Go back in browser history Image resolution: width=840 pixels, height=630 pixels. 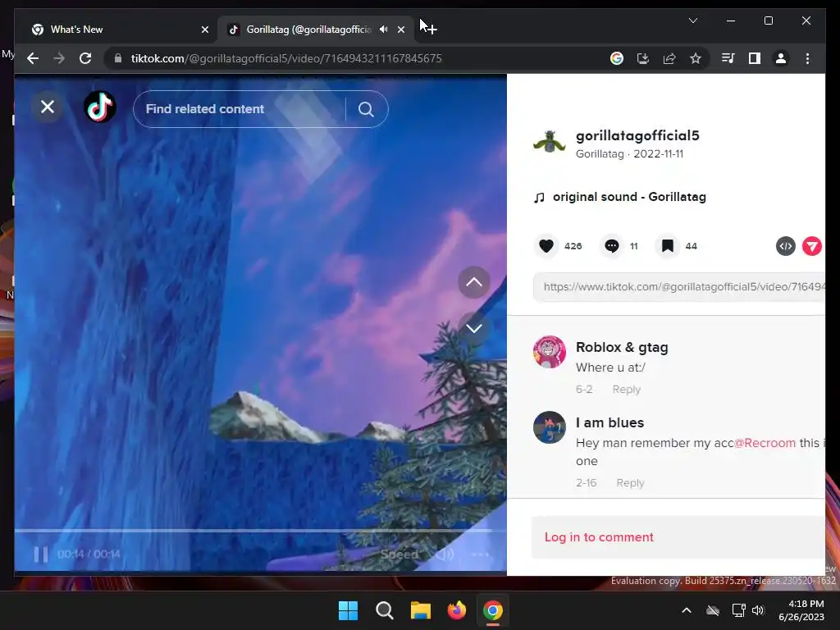[33, 58]
